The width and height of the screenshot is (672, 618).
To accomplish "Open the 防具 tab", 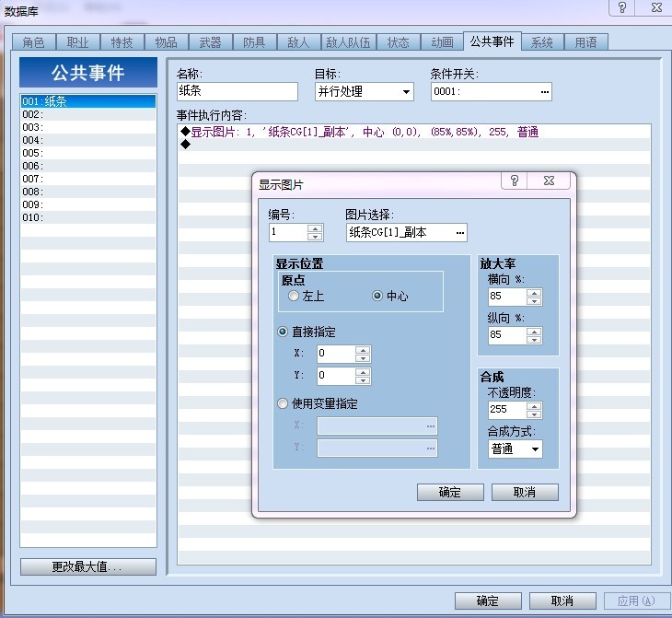I will 255,42.
